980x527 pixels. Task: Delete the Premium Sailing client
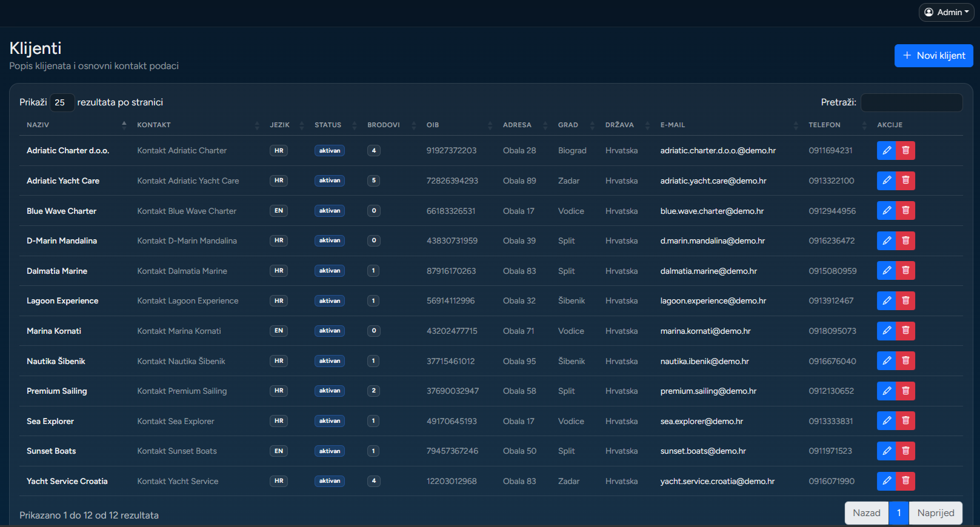click(905, 391)
